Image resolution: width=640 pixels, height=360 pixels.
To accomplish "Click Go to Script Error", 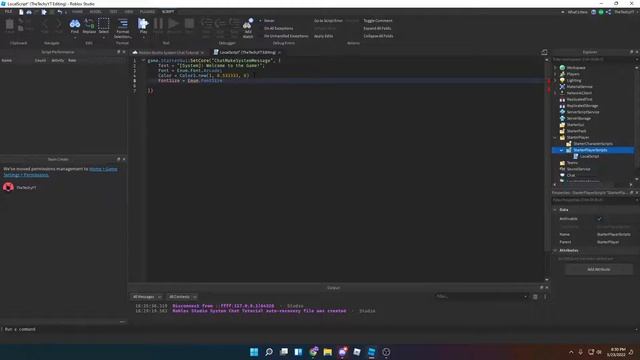I will click(328, 20).
